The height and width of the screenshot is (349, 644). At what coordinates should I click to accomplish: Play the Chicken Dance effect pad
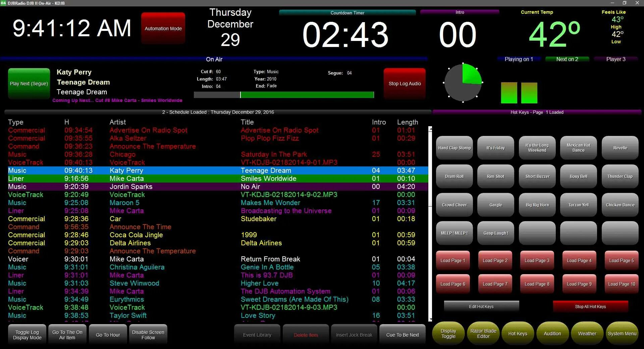click(620, 205)
